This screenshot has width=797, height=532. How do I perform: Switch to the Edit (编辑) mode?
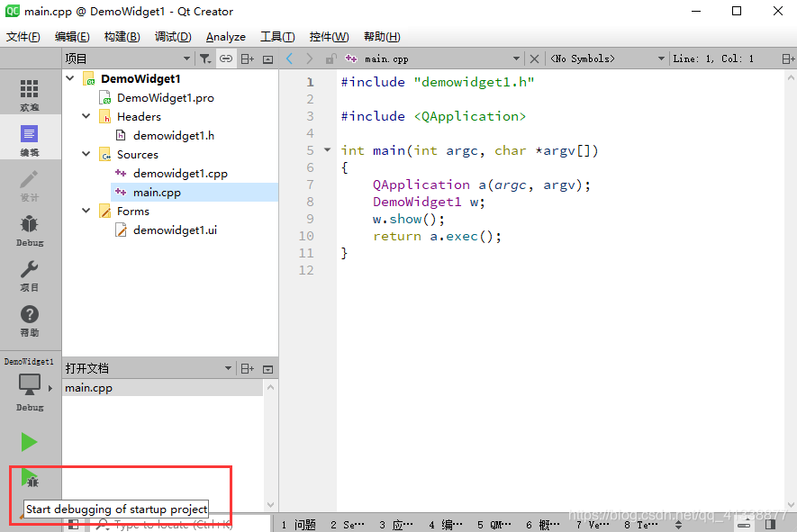coord(30,140)
